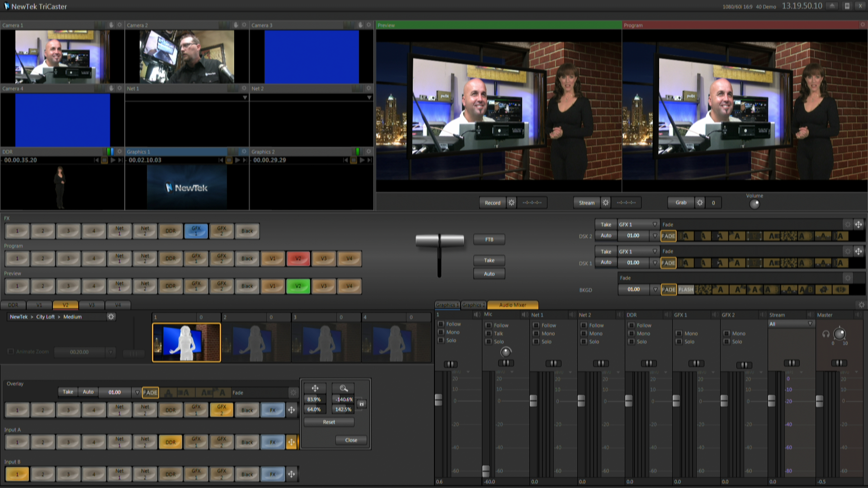Click Input B position icon
The height and width of the screenshot is (488, 868).
(x=292, y=474)
